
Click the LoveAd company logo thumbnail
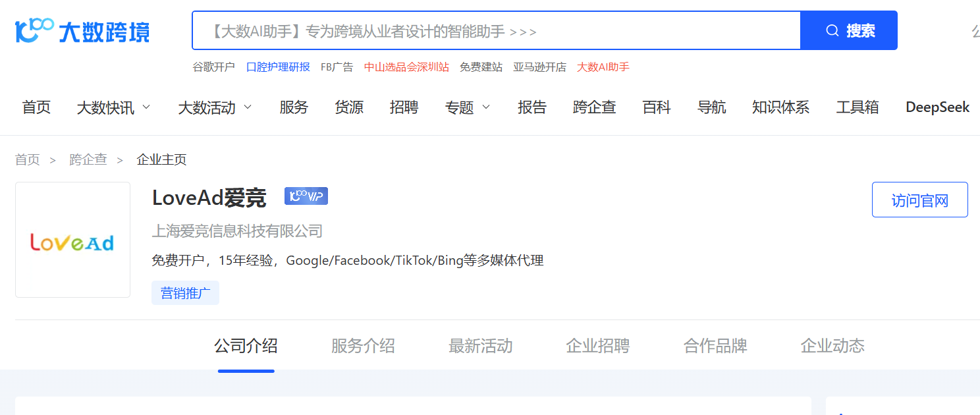tap(72, 240)
